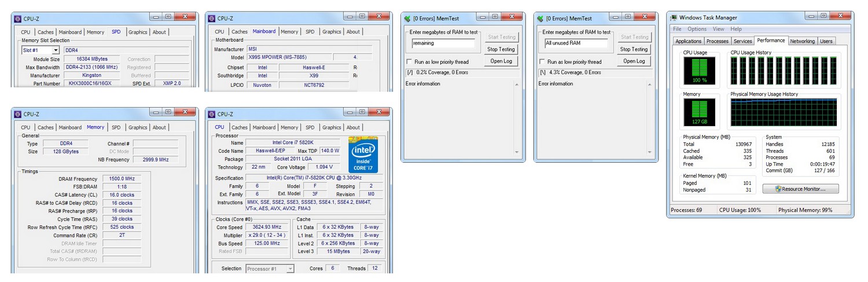Open the Graphics tab in the CPU-Z SPD window

pyautogui.click(x=138, y=32)
